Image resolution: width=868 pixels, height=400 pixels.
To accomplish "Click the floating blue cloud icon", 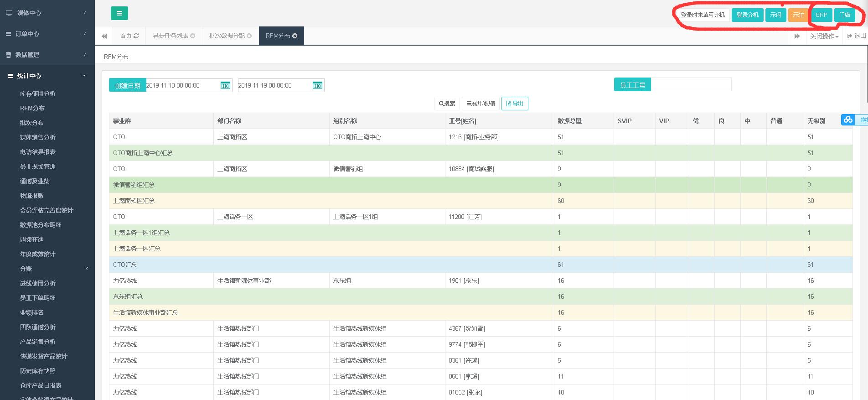I will (848, 120).
